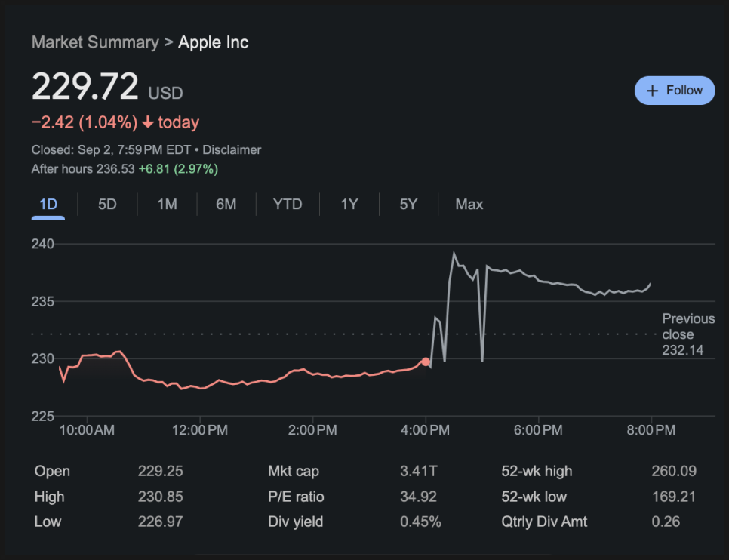The image size is (729, 560).
Task: Click the Qtrly Div Amt value 0.26
Action: 666,522
